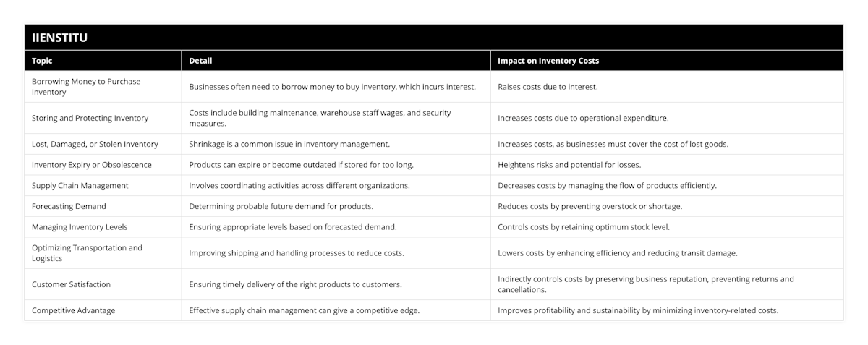Select the Forecasting Demand topic cell

pyautogui.click(x=69, y=206)
